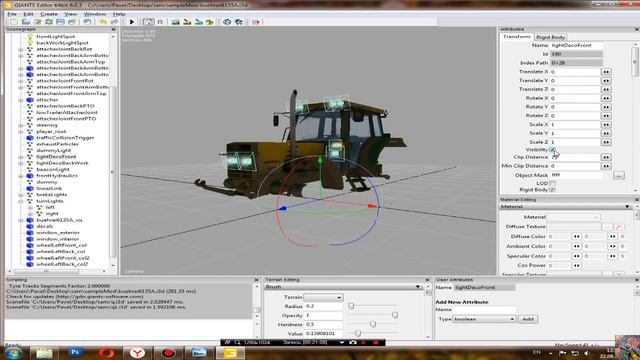Open the Create menu
The width and height of the screenshot is (640, 360).
coord(49,14)
